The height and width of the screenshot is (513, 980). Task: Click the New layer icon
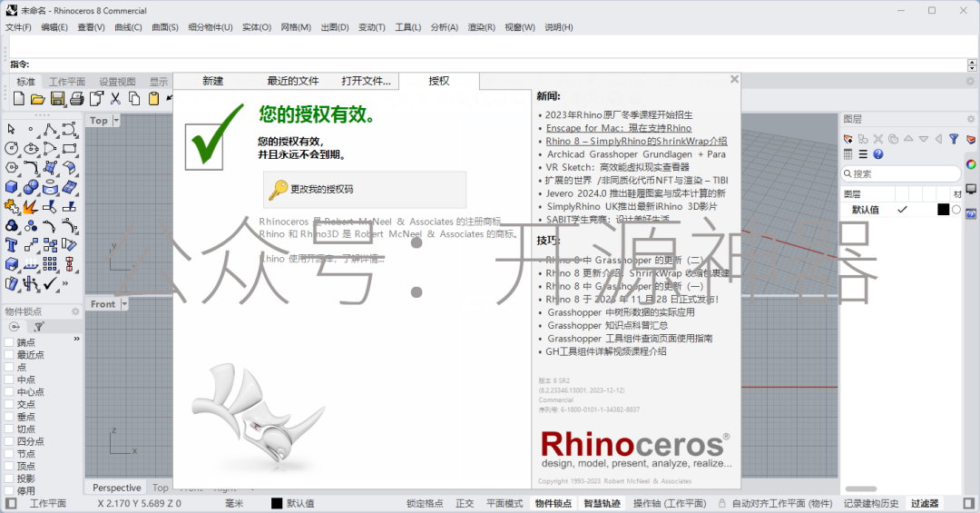click(x=848, y=139)
